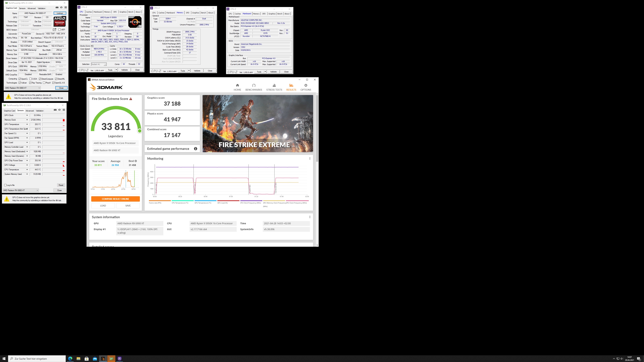Open Microsoft Store from the taskbar
Screen dimensions: 644x362
[x=87, y=358]
